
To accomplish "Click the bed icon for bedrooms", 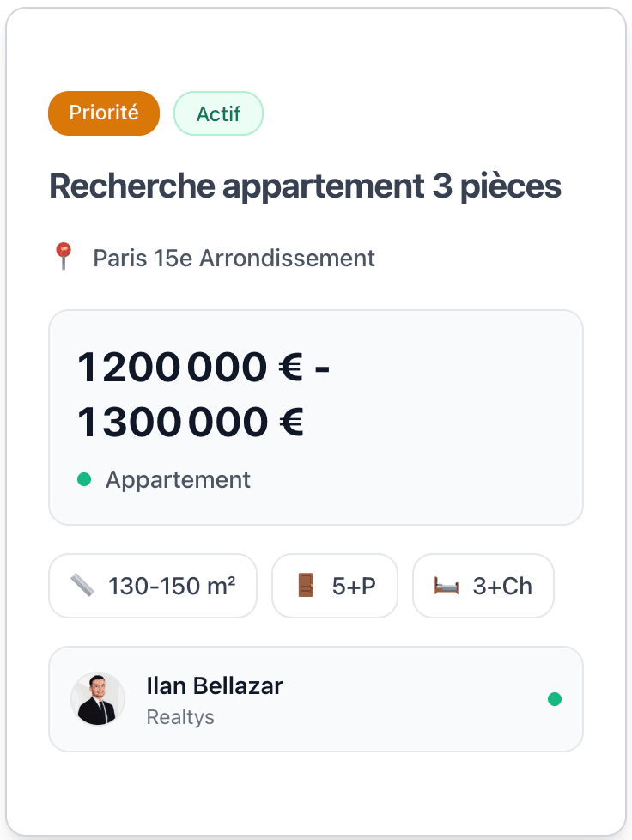I will (447, 586).
